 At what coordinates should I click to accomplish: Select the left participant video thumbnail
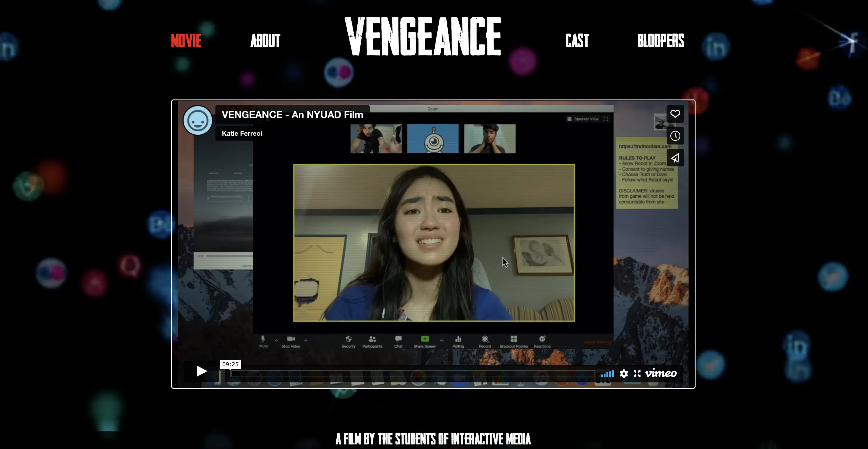pyautogui.click(x=376, y=138)
